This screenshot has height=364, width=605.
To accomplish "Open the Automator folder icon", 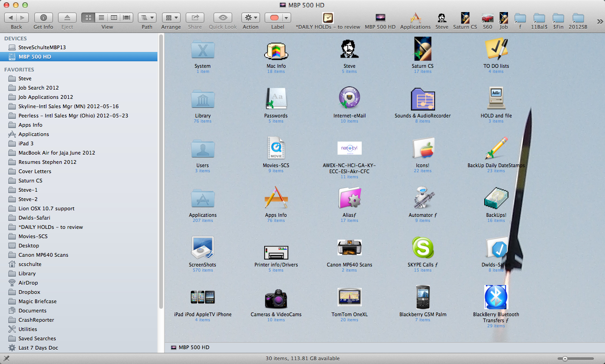I will click(423, 198).
